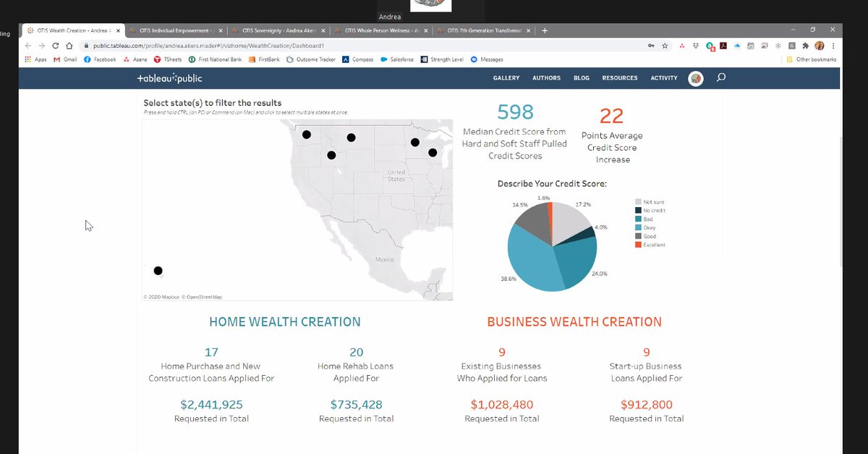
Task: Open the puzzle-piece Extensions menu
Action: click(806, 46)
